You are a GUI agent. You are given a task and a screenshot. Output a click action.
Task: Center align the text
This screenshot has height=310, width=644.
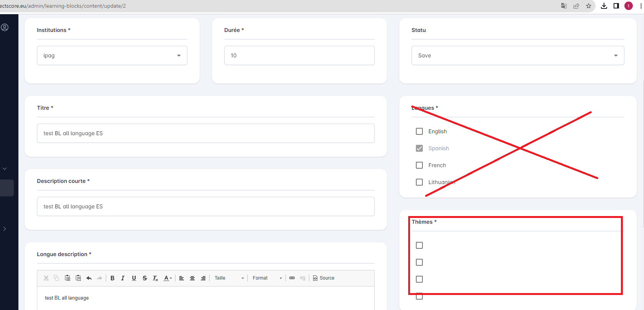192,278
